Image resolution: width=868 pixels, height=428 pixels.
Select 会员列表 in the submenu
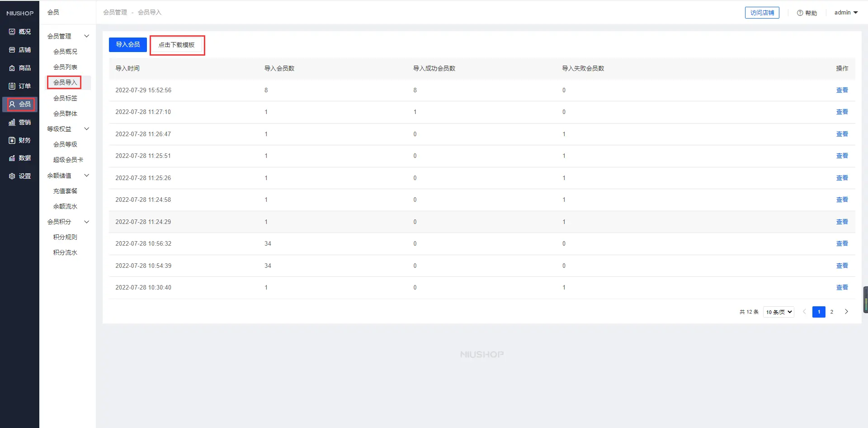65,67
